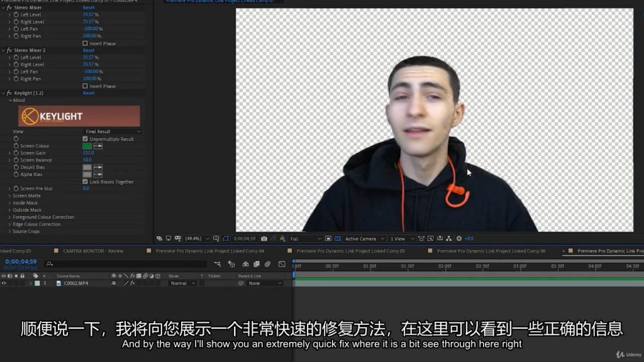644x362 pixels.
Task: Toggle Invert Phase checkbox for Stereo Mixer
Action: pos(85,43)
